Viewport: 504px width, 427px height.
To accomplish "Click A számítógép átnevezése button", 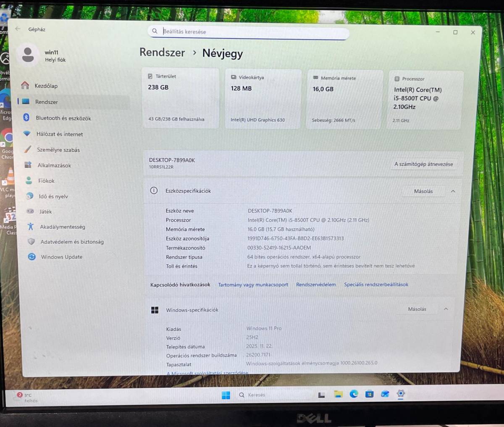I will coord(424,164).
